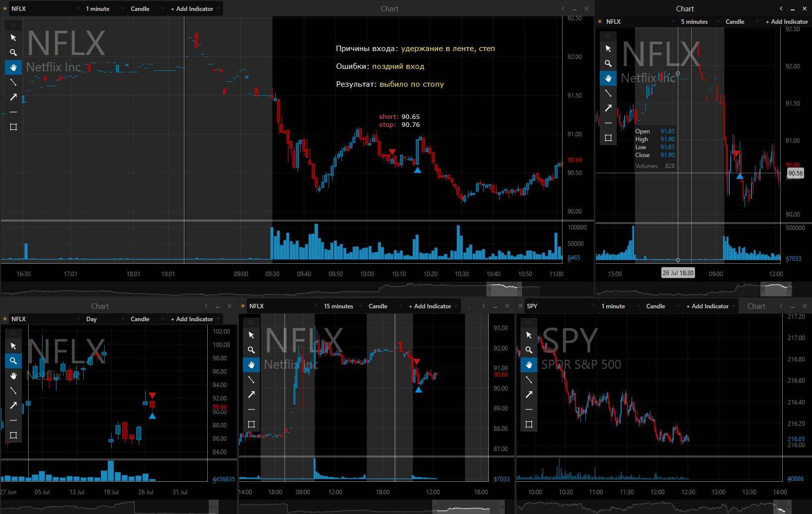Select the zoom tool in NFLX Day chart
Image resolution: width=812 pixels, height=514 pixels.
click(x=13, y=361)
